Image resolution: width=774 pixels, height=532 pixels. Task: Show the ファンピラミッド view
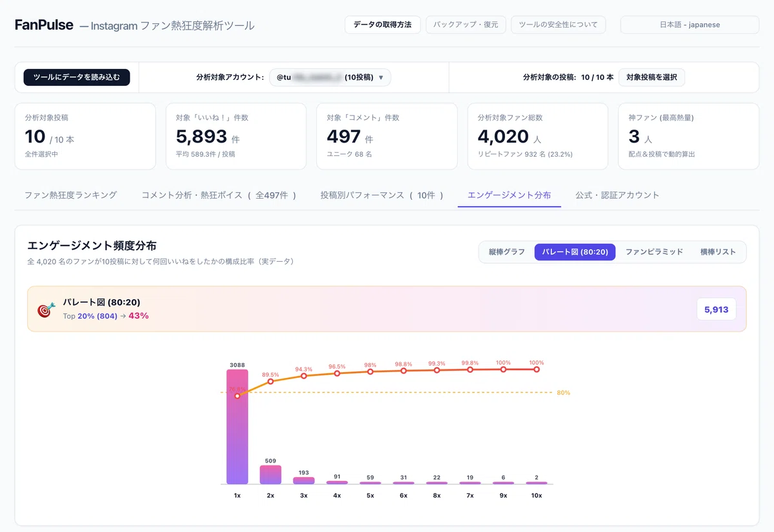654,252
